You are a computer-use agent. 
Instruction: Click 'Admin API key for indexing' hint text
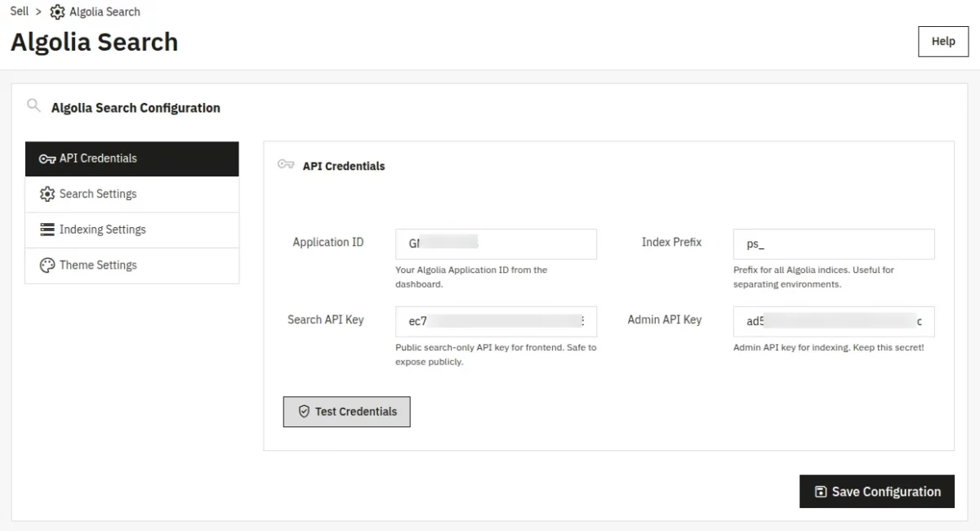click(x=829, y=347)
